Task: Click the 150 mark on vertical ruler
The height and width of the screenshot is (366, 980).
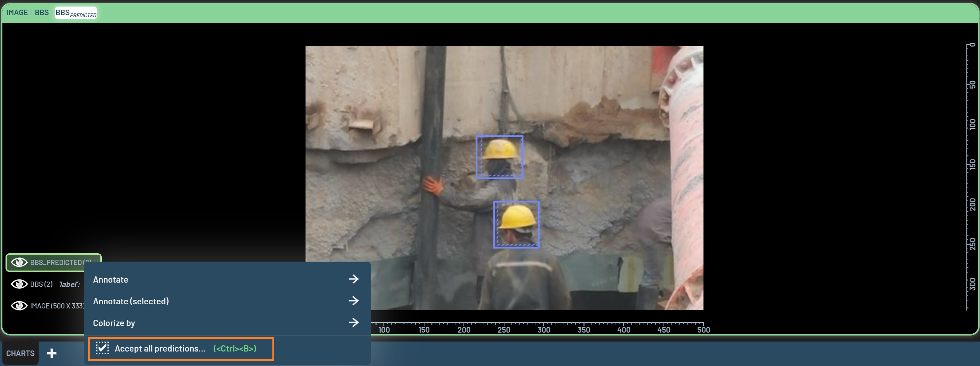Action: pos(972,164)
